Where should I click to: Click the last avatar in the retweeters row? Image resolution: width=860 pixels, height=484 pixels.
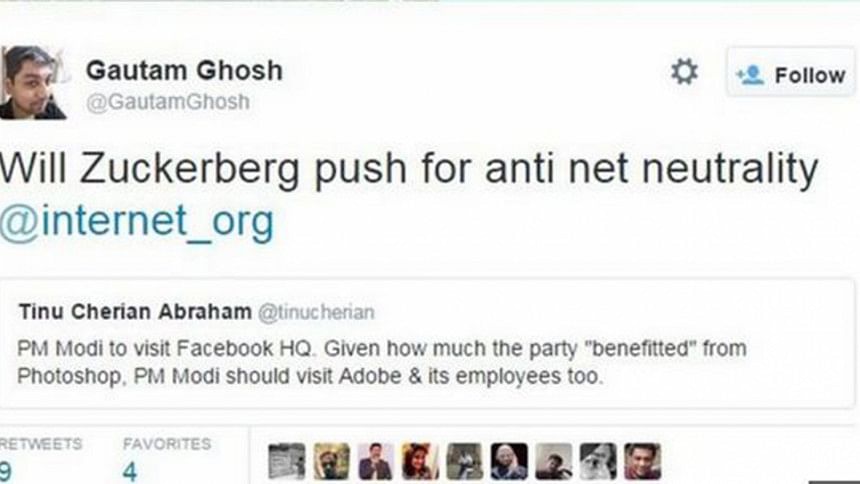(x=642, y=462)
